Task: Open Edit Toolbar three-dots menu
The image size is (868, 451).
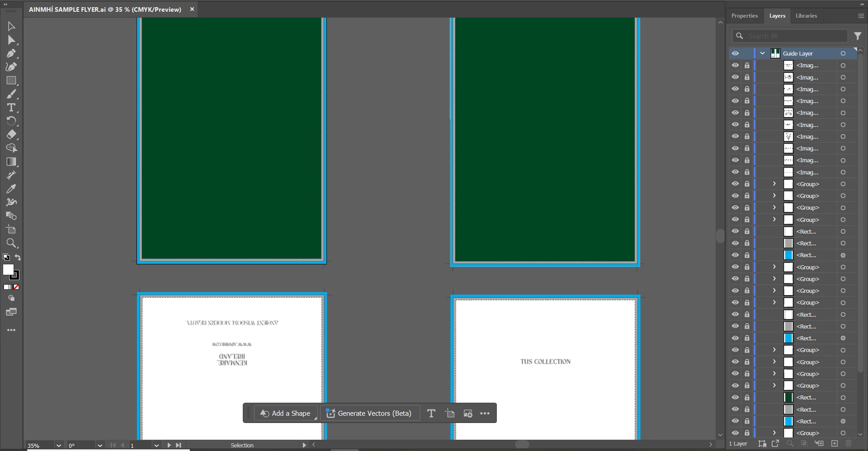Action: click(11, 330)
